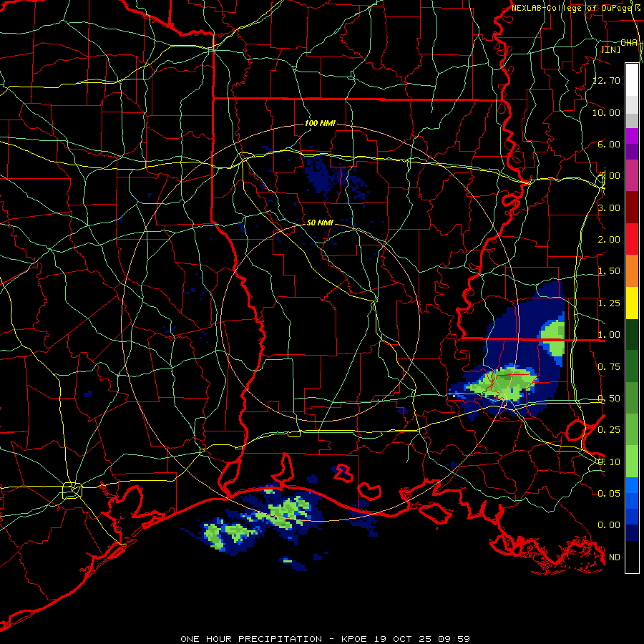Click the 50 NMI range ring label
The width and height of the screenshot is (644, 644).
[x=320, y=223]
